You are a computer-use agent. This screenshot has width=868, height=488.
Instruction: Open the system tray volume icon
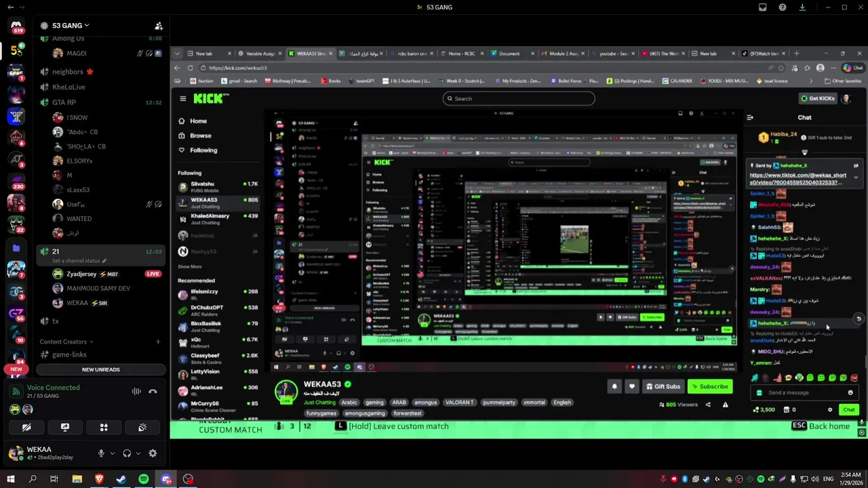[816, 479]
